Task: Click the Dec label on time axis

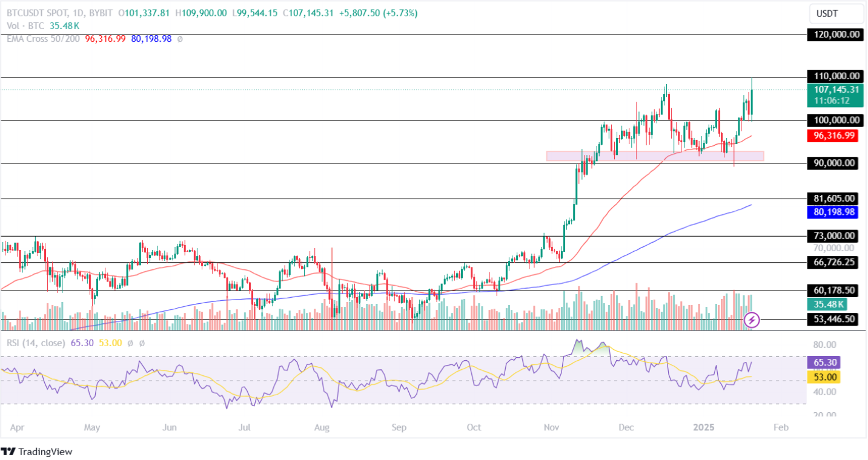Action: pos(626,427)
